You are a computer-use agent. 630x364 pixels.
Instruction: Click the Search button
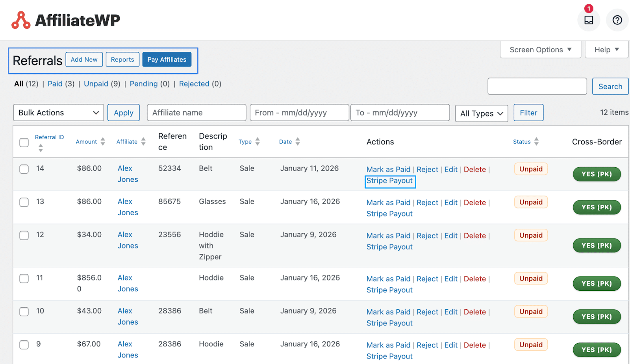[x=610, y=87]
